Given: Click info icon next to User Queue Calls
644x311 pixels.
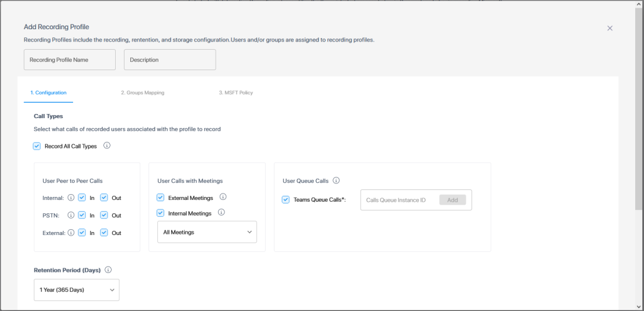Looking at the screenshot, I should [x=336, y=181].
